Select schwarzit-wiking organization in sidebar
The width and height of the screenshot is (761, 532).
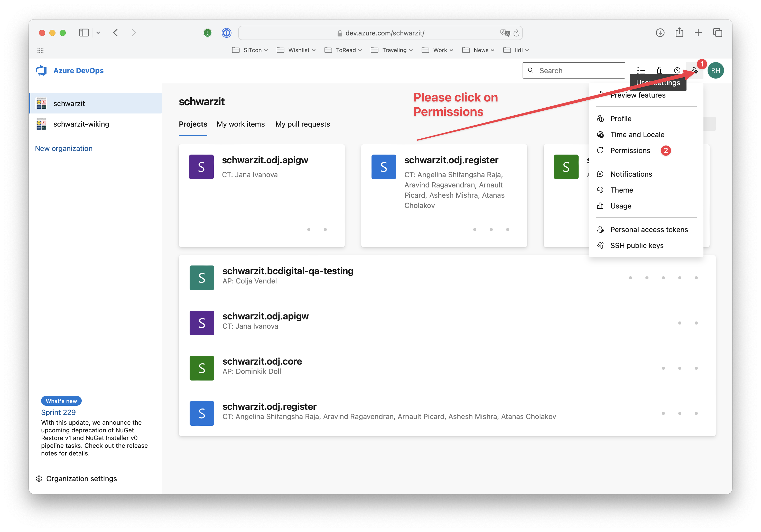coord(96,124)
